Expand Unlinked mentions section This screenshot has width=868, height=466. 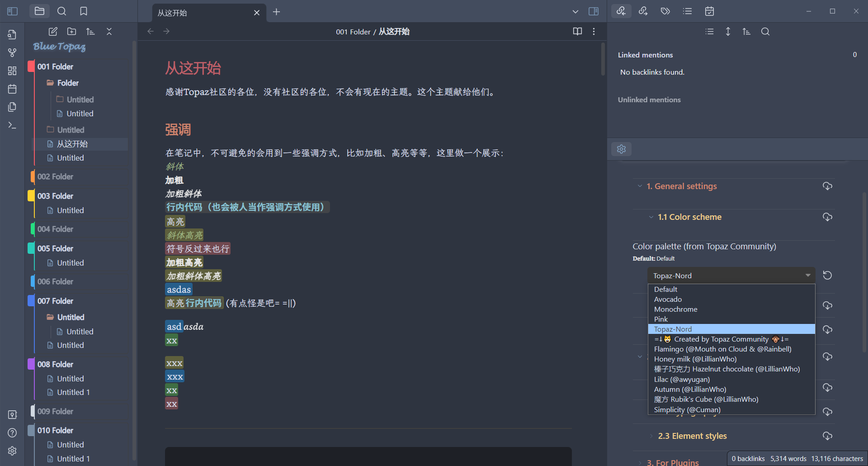[649, 100]
